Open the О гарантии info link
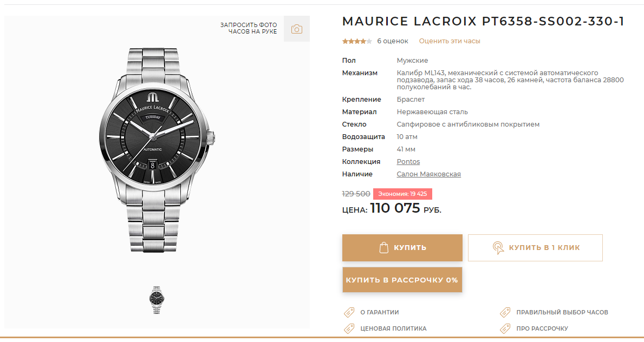Viewport: 644px width, 342px height. click(380, 312)
